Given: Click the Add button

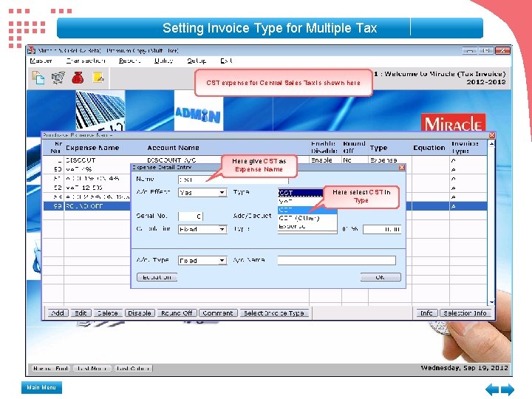Looking at the screenshot, I should [x=58, y=313].
